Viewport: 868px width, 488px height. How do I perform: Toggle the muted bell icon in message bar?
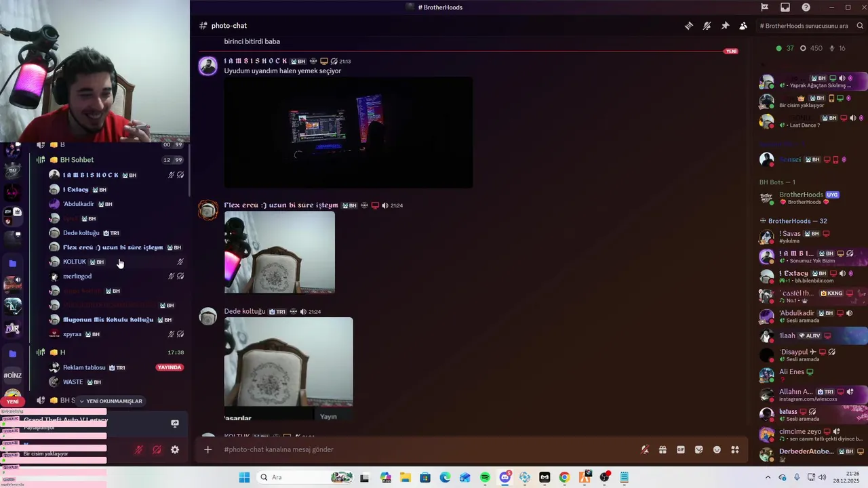[645, 449]
